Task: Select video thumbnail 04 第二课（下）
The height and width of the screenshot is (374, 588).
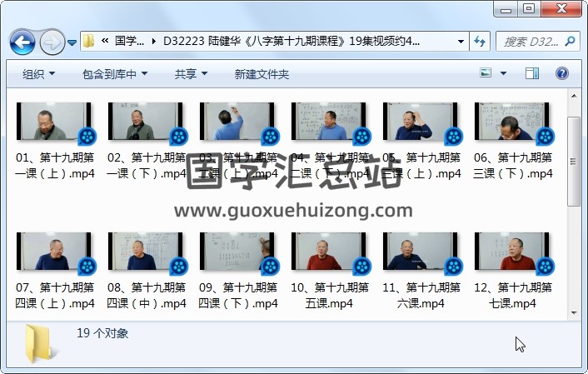Action: (x=328, y=122)
